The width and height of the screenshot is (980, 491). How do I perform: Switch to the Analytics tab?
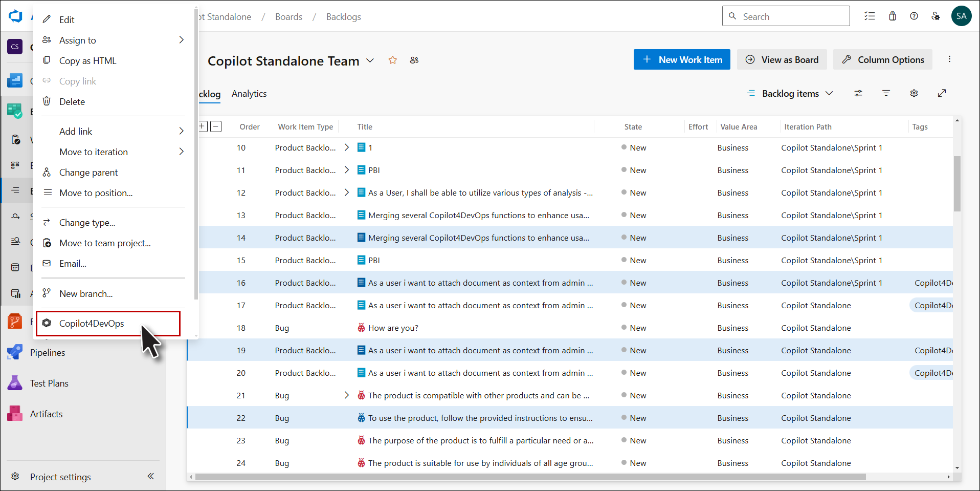(x=249, y=94)
